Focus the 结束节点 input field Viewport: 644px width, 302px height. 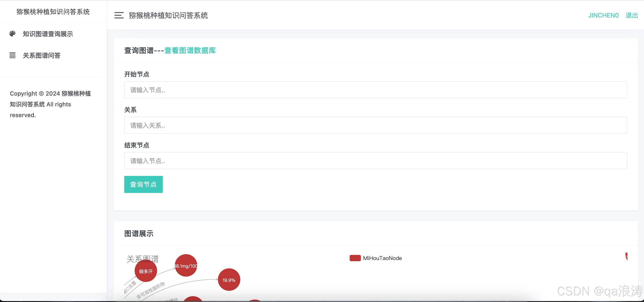coord(376,161)
